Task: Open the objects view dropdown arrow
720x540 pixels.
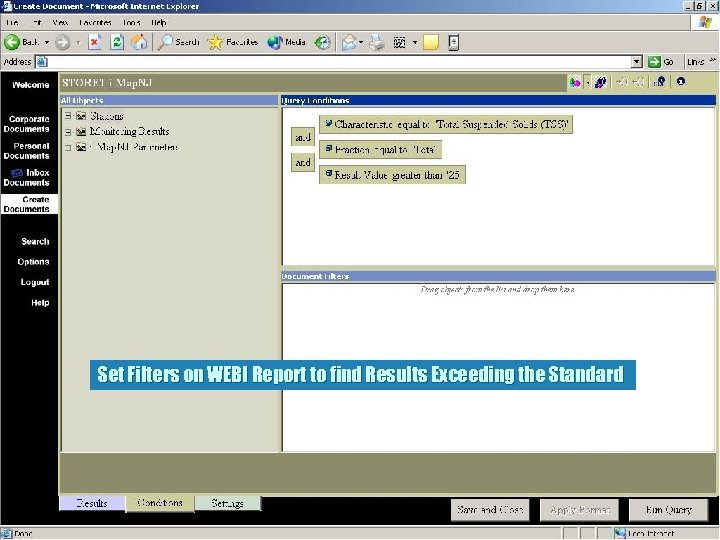Action: click(587, 82)
